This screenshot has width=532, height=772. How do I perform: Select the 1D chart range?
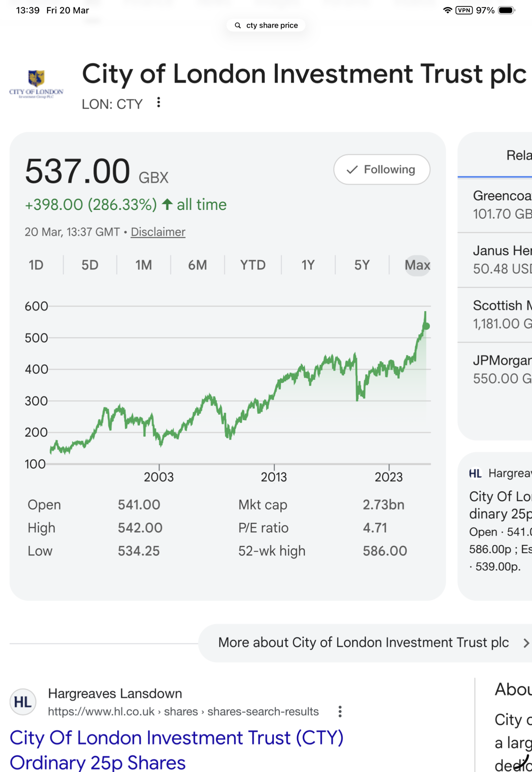click(x=36, y=265)
